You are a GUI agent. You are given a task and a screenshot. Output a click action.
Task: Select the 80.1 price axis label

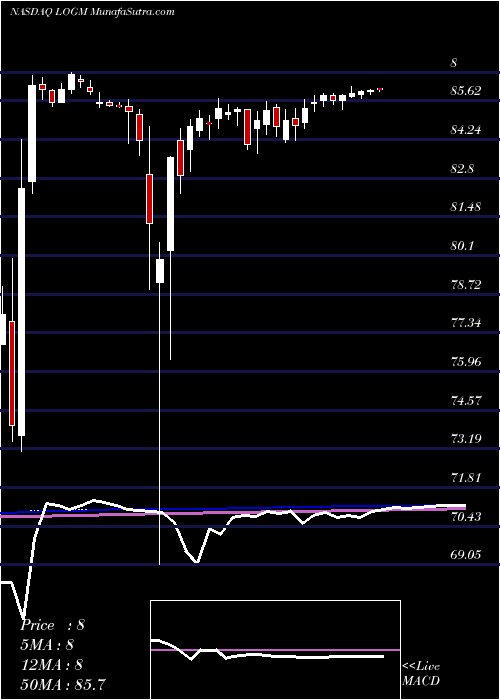462,246
